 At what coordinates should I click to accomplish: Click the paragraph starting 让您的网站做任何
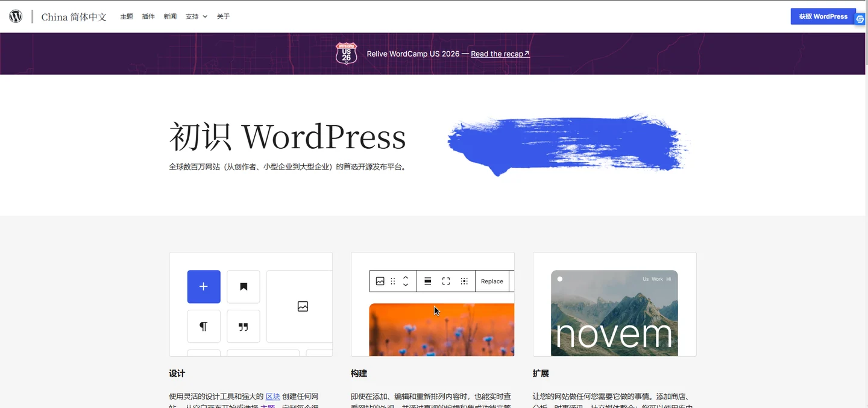pos(613,400)
